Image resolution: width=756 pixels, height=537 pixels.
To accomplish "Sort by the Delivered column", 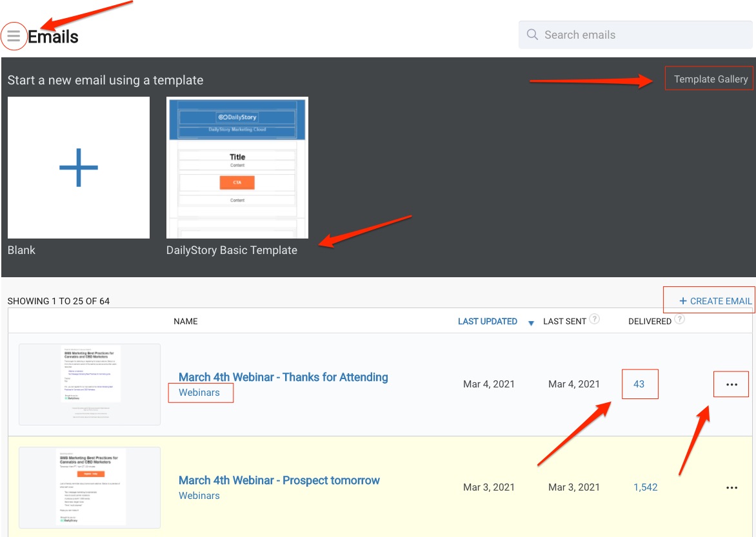I will pos(650,322).
